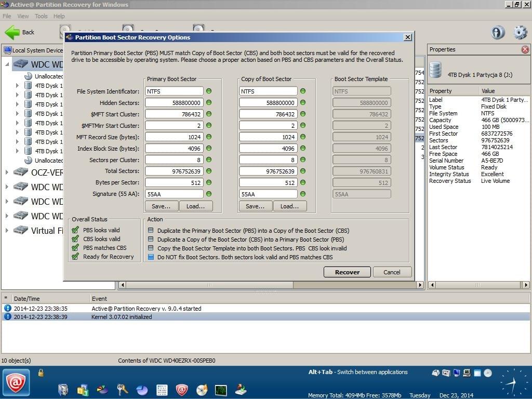Check Duplicate PBS into CBS action
This screenshot has height=399, width=532.
click(x=151, y=230)
